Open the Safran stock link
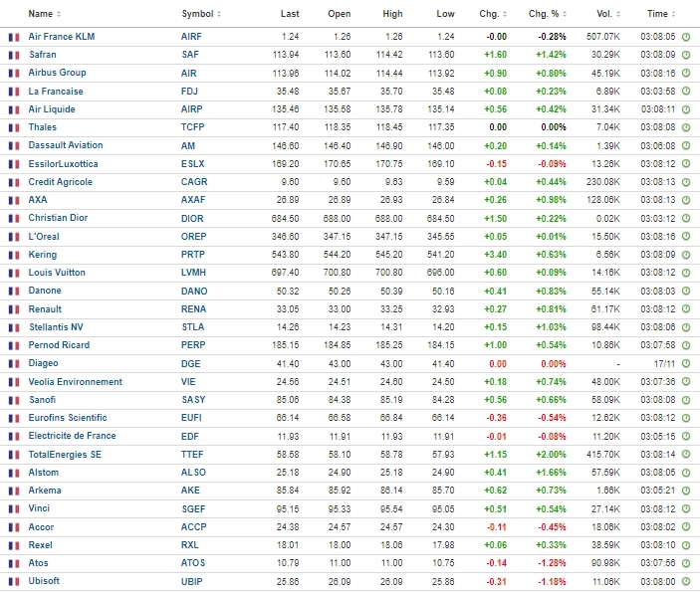Screen dimensions: 700x593 43,55
